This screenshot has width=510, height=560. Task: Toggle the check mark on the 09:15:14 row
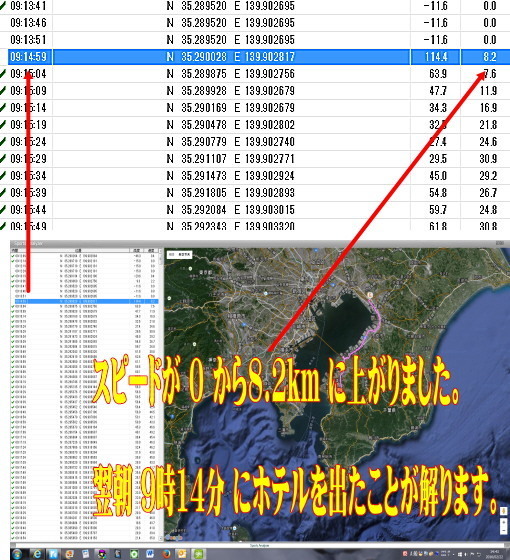click(x=3, y=108)
